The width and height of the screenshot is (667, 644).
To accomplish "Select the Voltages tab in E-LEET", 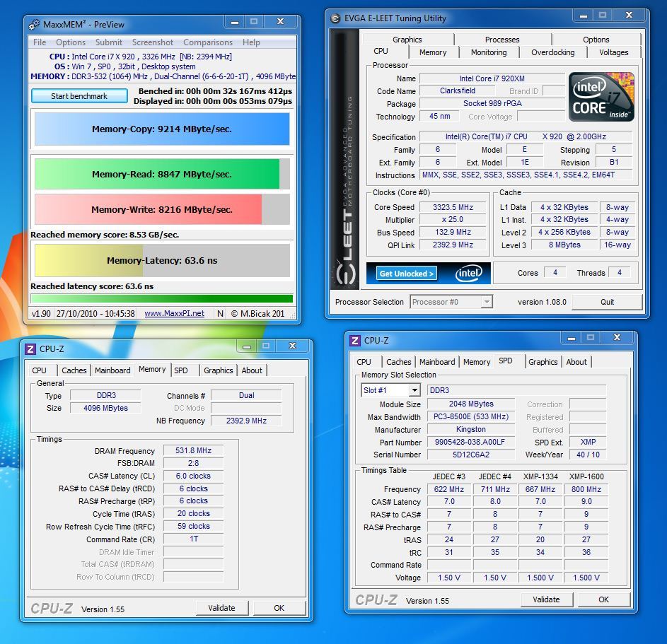I will [x=613, y=52].
